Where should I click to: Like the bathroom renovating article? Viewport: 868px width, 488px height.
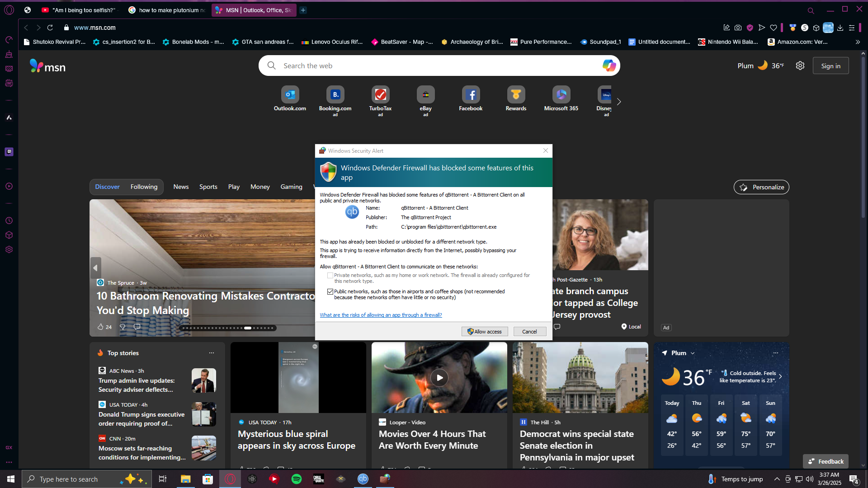[x=100, y=327]
